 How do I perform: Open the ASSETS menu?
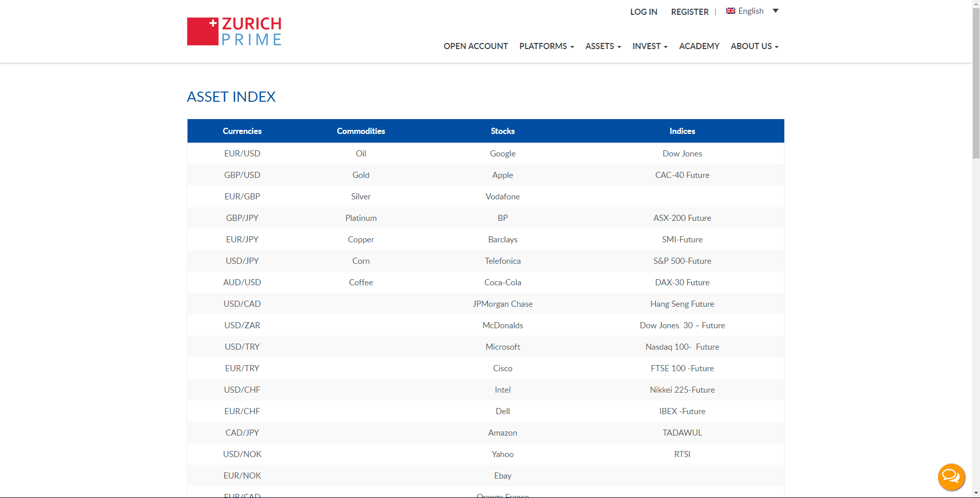point(602,46)
